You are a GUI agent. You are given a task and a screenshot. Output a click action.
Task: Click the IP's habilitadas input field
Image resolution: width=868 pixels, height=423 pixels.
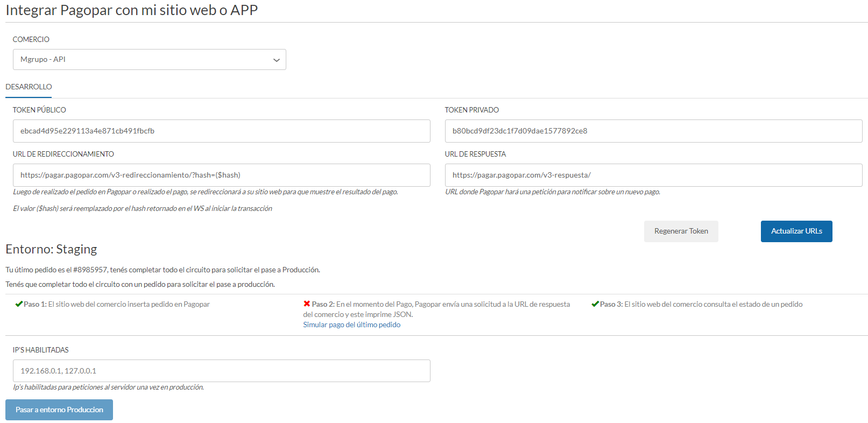click(x=221, y=371)
